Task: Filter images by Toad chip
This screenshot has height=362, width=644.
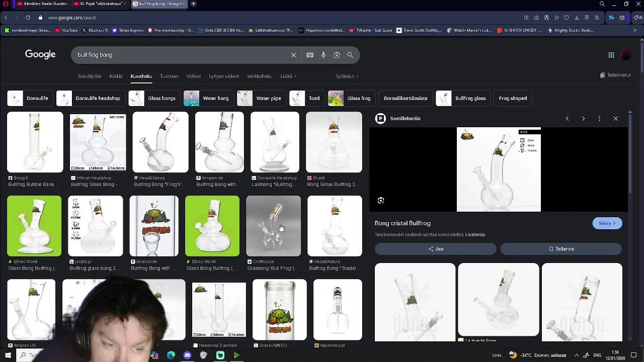Action: [x=306, y=99]
